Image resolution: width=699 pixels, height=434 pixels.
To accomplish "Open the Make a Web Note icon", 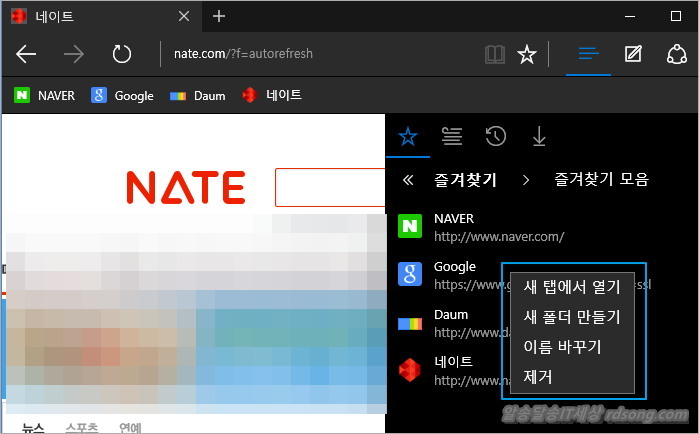I will 633,54.
